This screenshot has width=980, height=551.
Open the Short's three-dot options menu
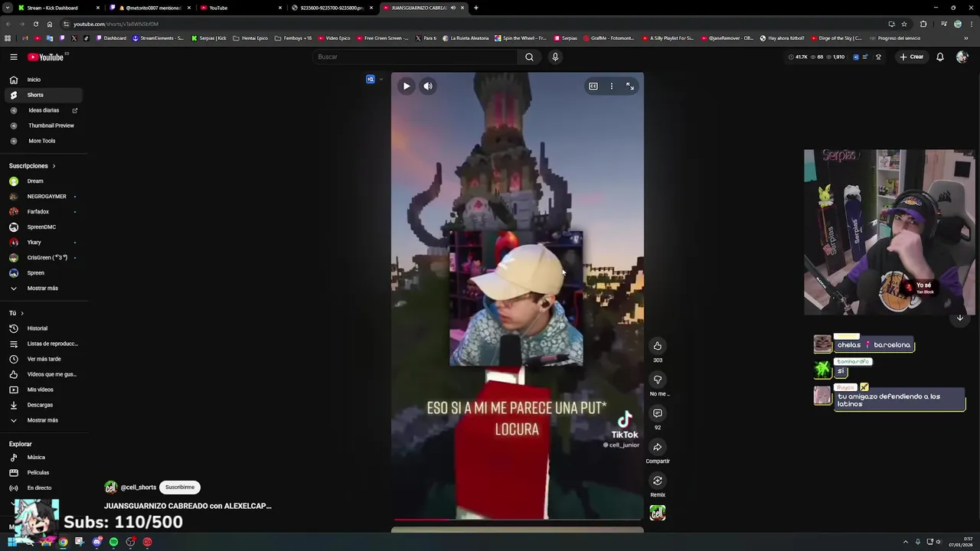pyautogui.click(x=611, y=86)
